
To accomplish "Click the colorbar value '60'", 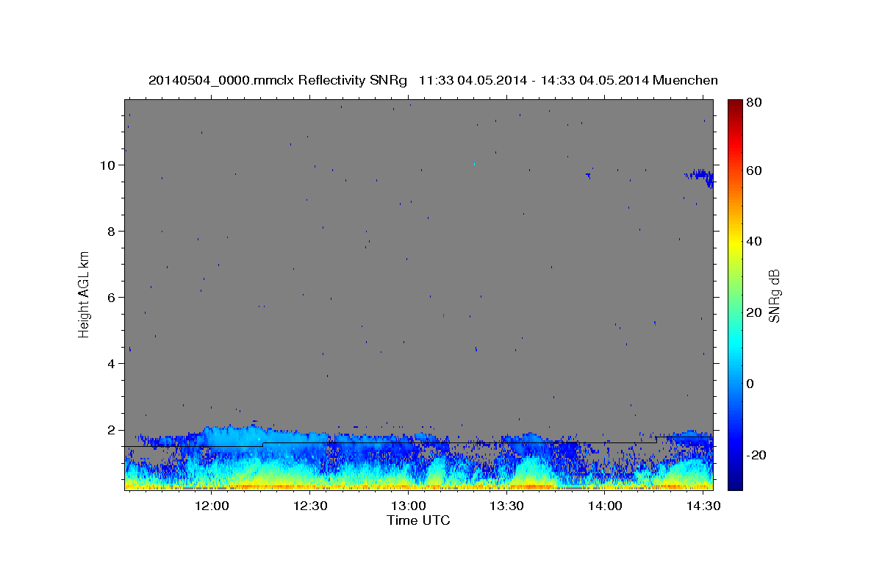I will point(755,171).
